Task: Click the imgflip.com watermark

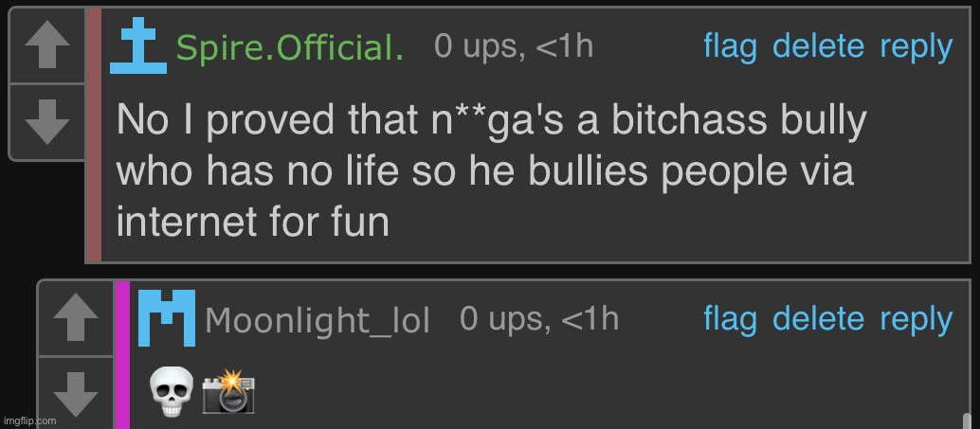Action: coord(29,420)
